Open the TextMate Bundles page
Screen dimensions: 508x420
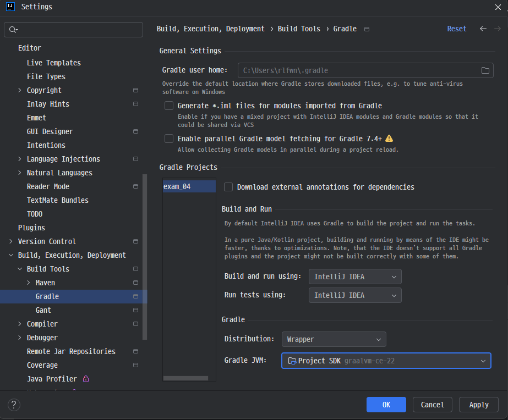(58, 200)
